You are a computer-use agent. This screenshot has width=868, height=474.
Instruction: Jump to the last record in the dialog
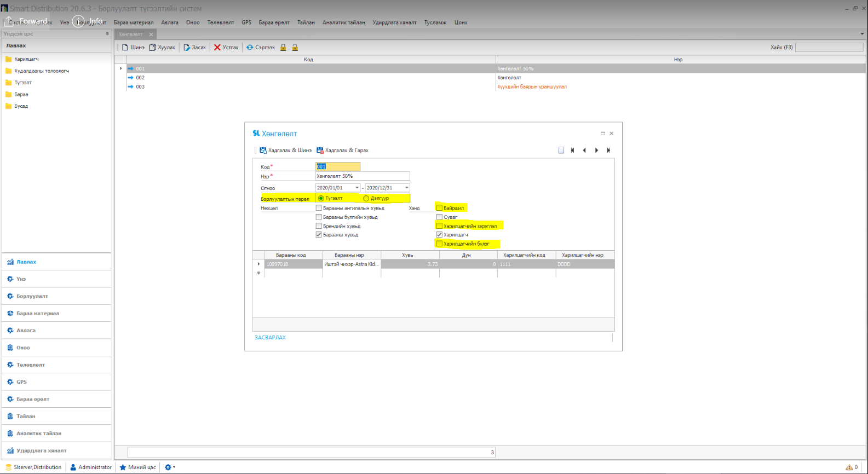click(x=608, y=151)
